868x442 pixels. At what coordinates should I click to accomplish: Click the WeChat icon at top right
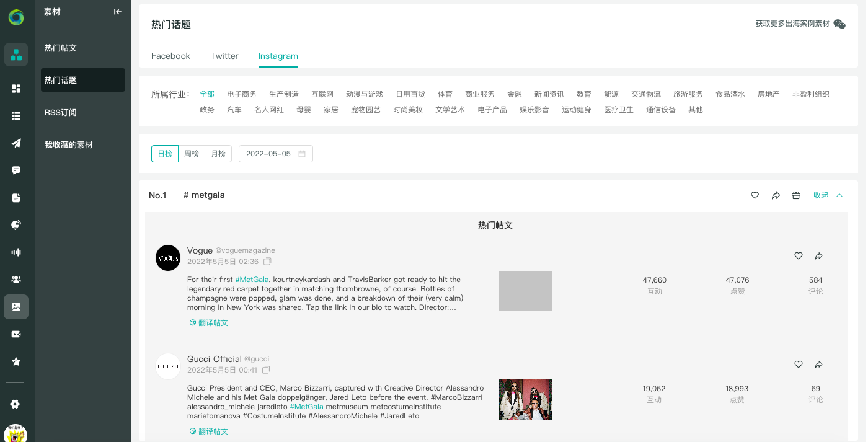point(839,24)
